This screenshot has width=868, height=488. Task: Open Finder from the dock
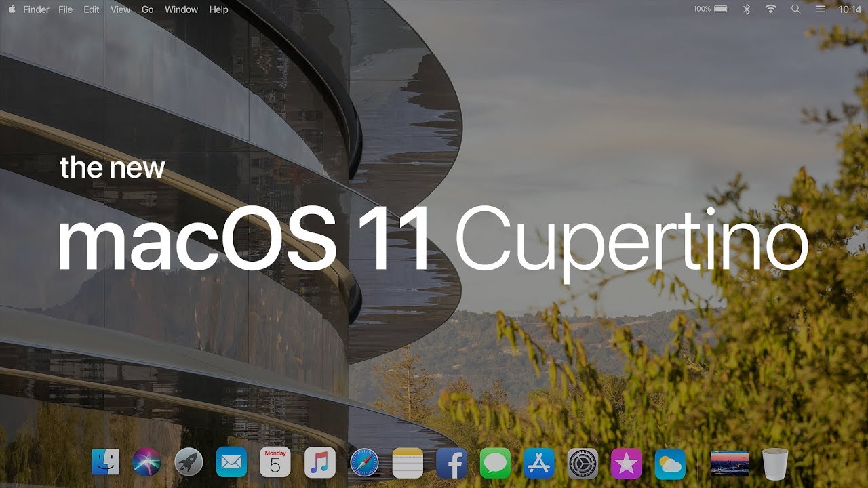(x=106, y=463)
